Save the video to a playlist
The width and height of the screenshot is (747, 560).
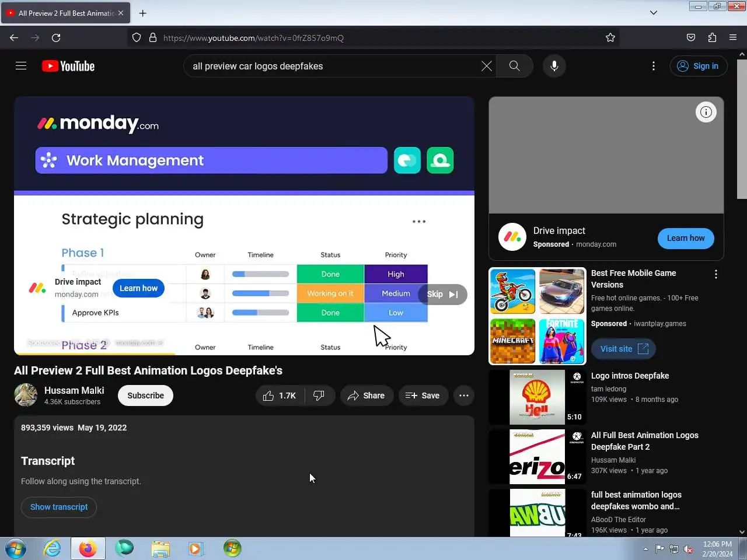point(423,395)
